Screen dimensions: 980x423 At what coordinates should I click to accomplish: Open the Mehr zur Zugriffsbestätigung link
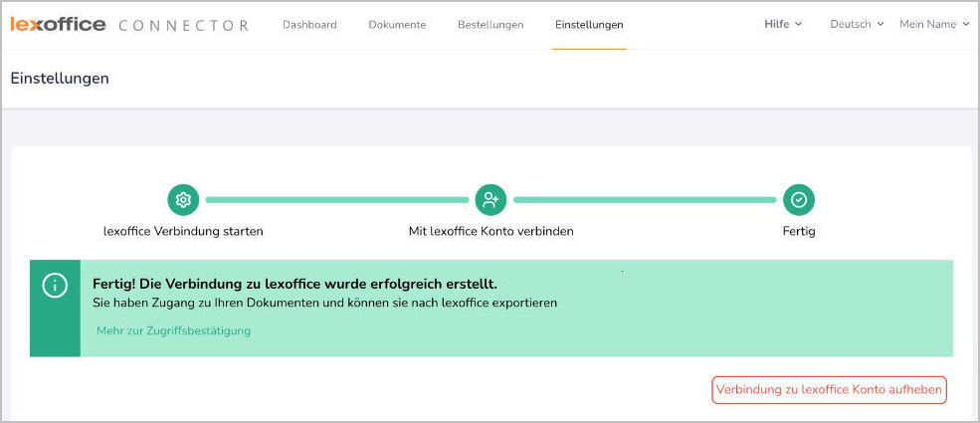(x=173, y=330)
